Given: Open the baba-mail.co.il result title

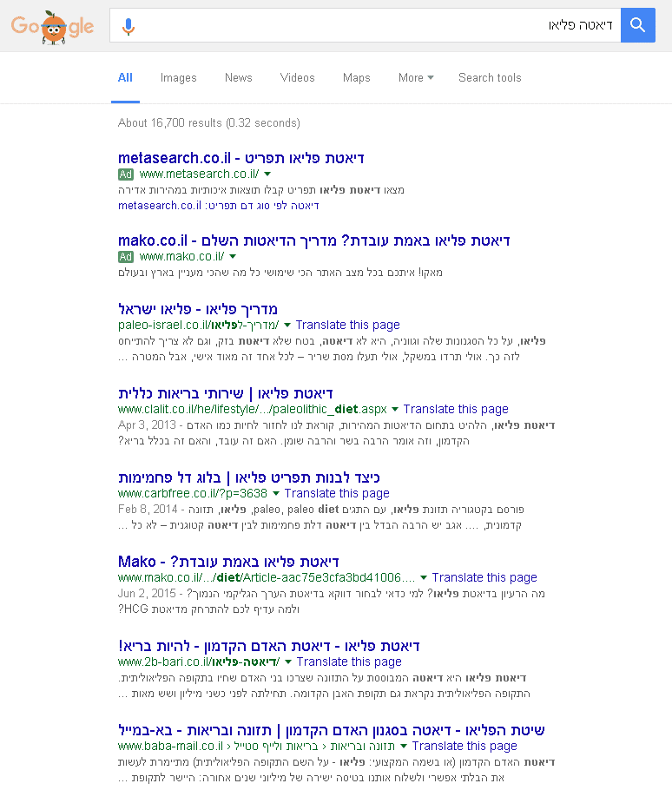Looking at the screenshot, I should pyautogui.click(x=332, y=729).
